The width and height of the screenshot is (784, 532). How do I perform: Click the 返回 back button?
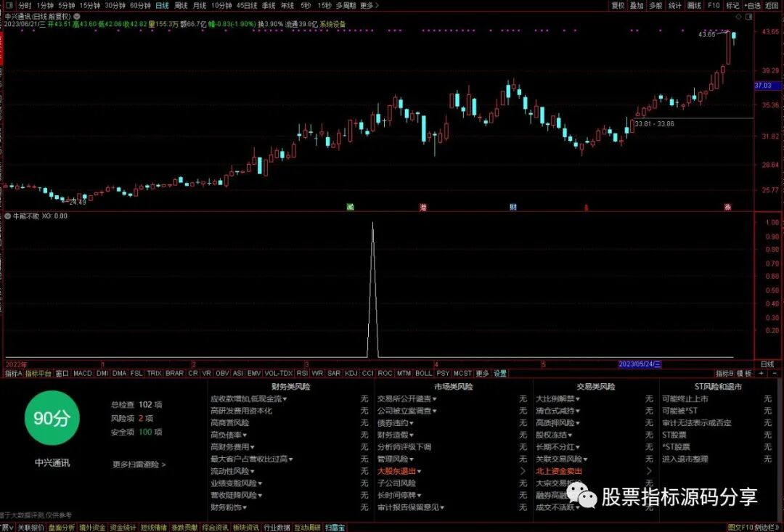(772, 6)
